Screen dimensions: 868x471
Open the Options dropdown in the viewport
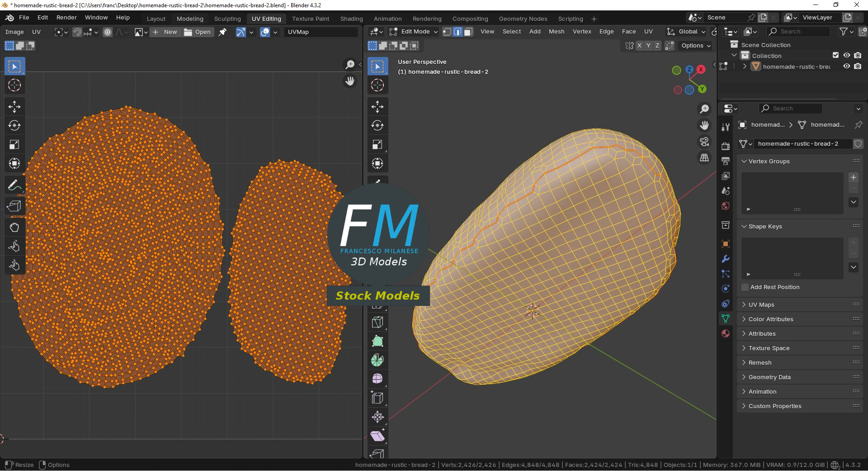696,46
